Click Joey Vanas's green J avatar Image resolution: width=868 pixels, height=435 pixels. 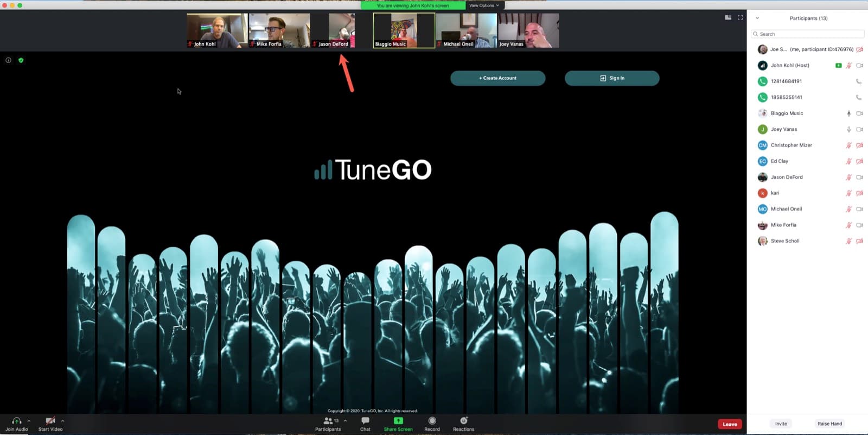pos(762,129)
